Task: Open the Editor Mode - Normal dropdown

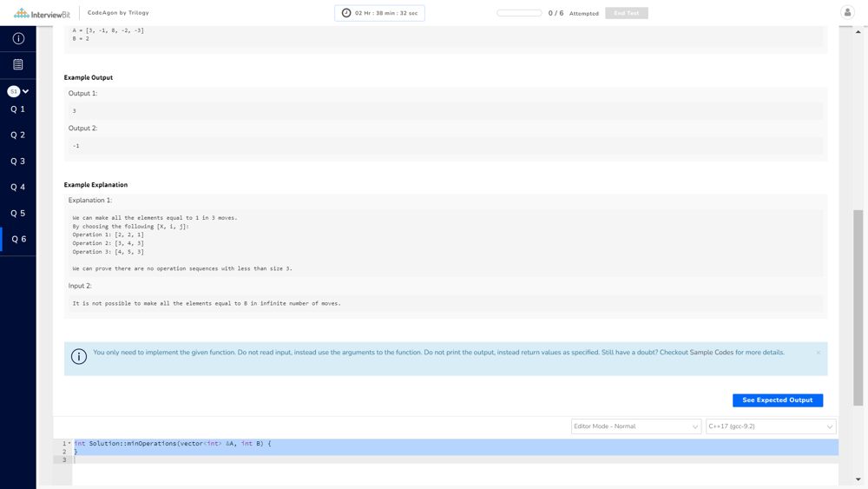Action: pyautogui.click(x=635, y=426)
